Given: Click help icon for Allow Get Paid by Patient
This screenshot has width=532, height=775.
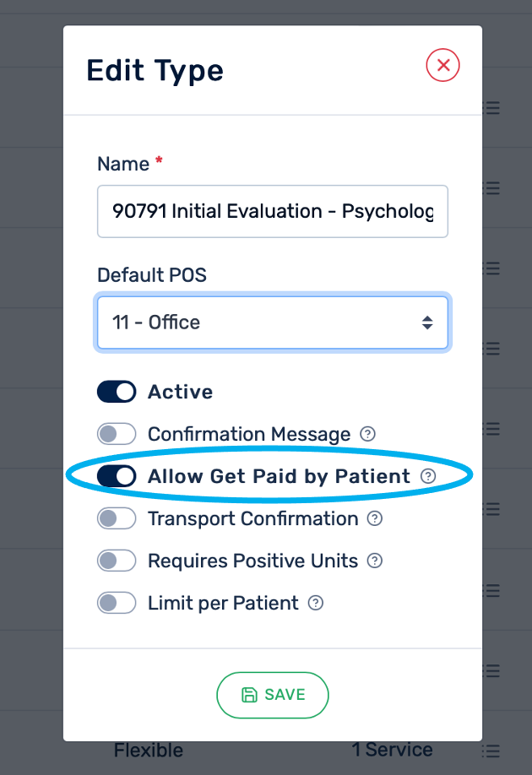Looking at the screenshot, I should pos(428,476).
